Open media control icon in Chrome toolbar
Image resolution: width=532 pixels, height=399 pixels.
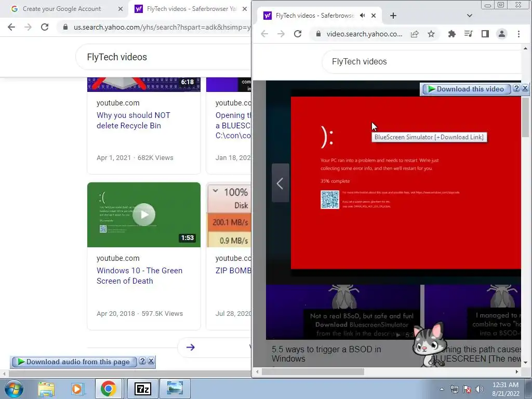(469, 34)
